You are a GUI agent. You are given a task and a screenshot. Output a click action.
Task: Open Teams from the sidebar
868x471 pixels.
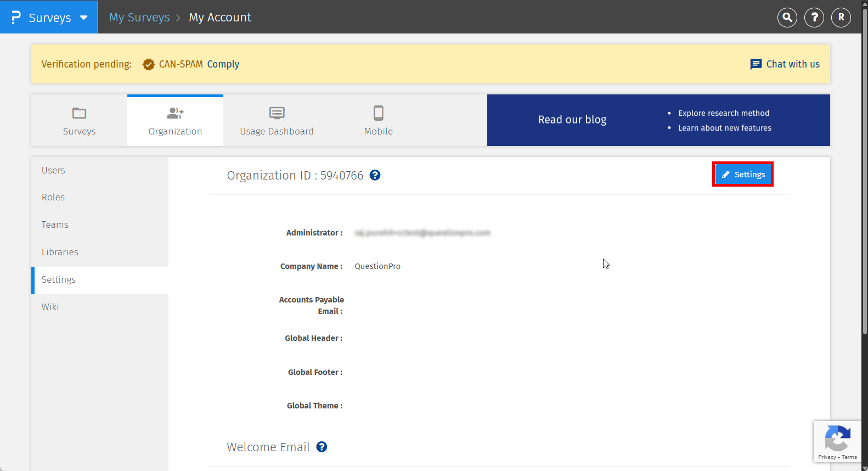click(x=55, y=225)
